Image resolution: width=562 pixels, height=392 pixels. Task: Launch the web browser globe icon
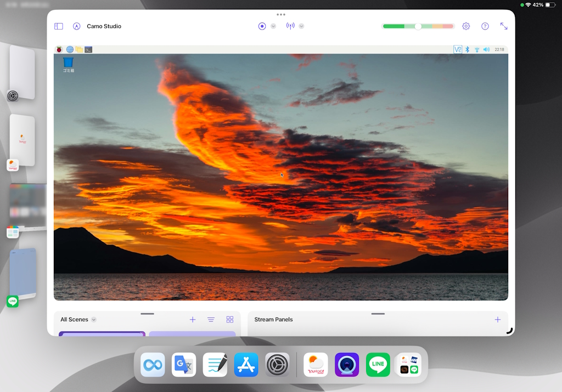pyautogui.click(x=70, y=49)
